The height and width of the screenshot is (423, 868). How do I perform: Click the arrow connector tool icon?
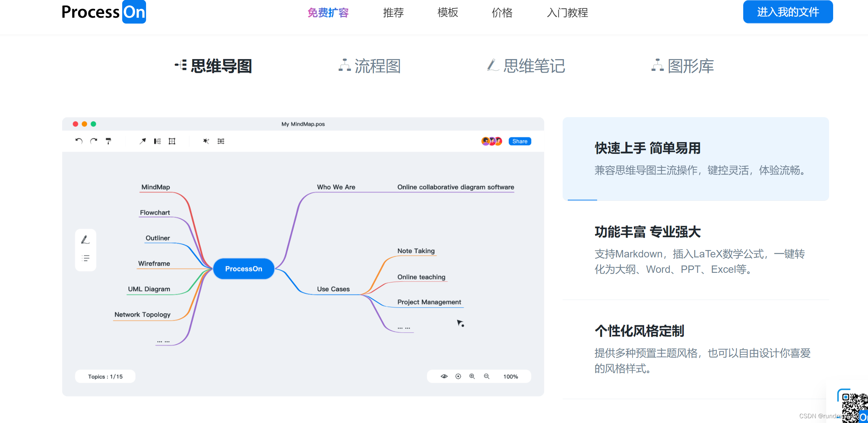click(x=143, y=141)
